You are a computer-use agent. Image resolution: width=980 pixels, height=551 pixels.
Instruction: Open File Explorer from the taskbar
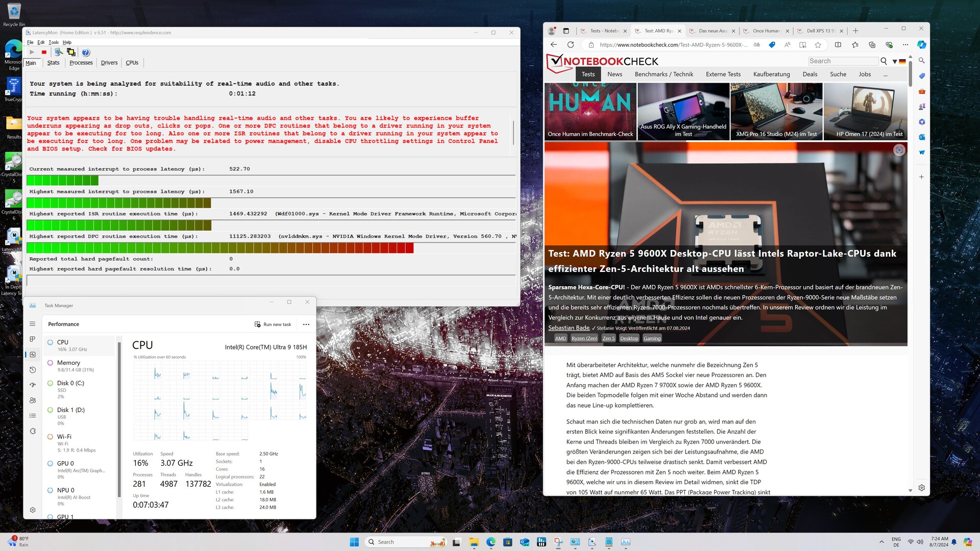(x=474, y=542)
